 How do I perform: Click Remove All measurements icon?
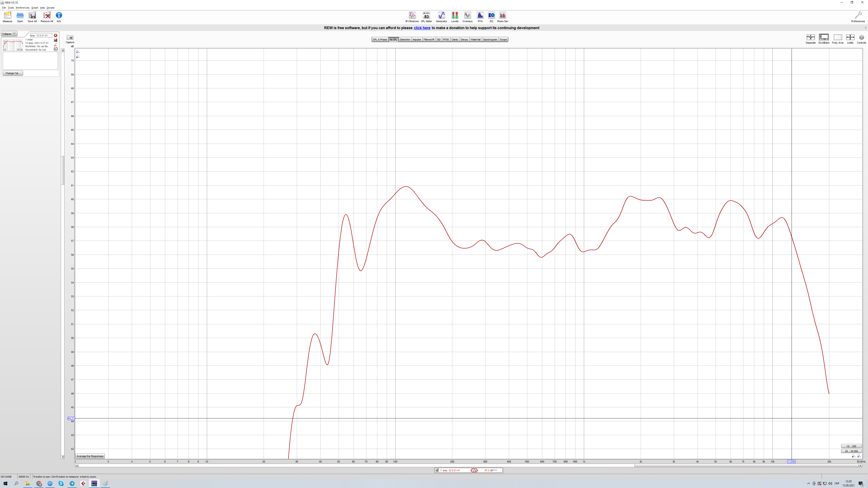pos(47,17)
